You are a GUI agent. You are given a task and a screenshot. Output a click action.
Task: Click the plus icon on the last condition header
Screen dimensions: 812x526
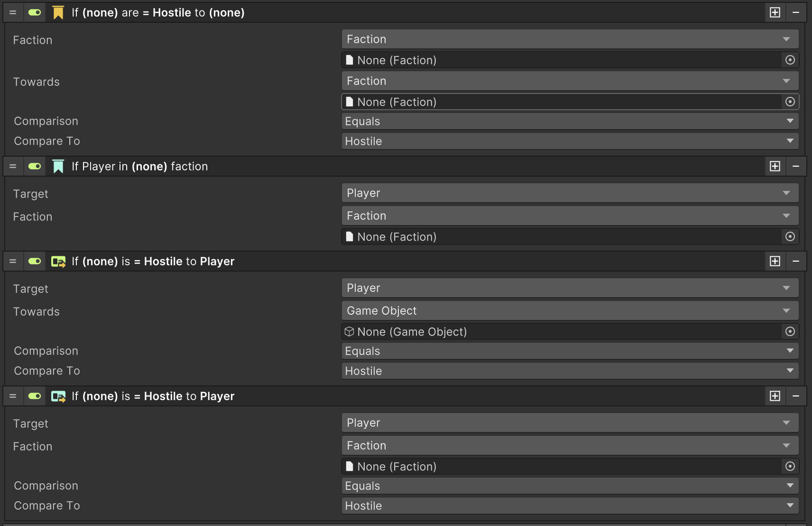[775, 396]
